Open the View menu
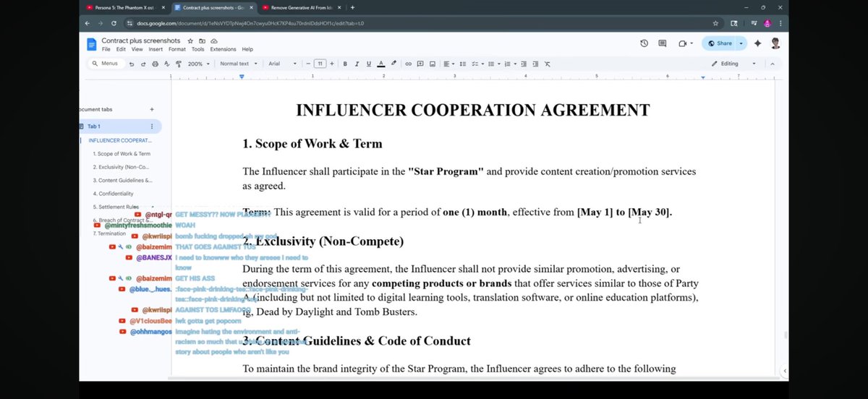 (x=137, y=49)
